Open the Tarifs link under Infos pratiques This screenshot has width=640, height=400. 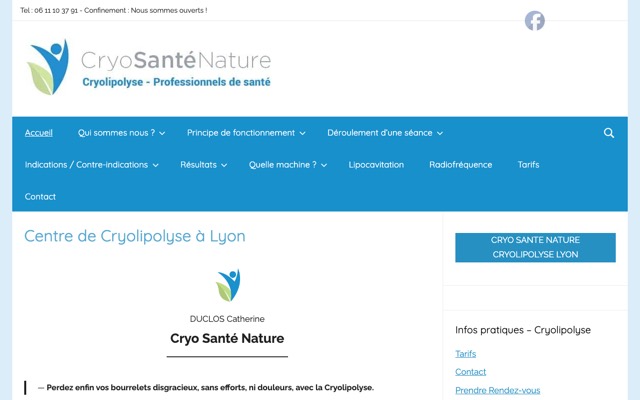(466, 354)
